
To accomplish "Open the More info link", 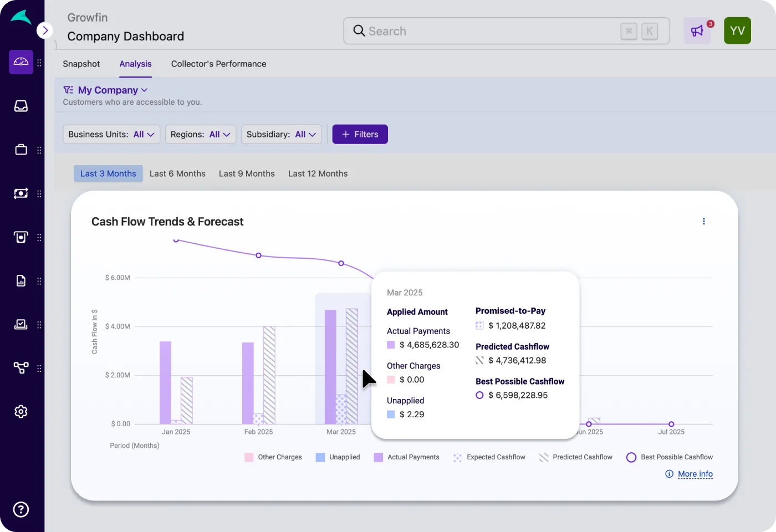I will pyautogui.click(x=695, y=474).
